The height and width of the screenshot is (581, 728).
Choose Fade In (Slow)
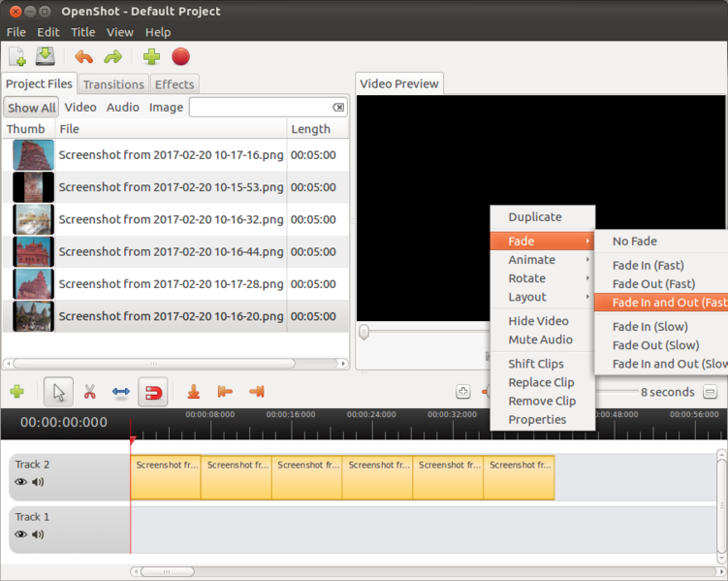click(x=661, y=327)
